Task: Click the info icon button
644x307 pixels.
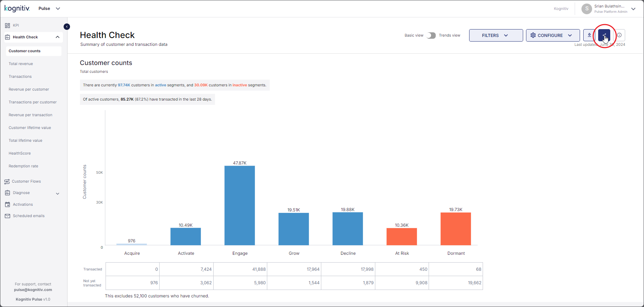Action: click(x=619, y=35)
